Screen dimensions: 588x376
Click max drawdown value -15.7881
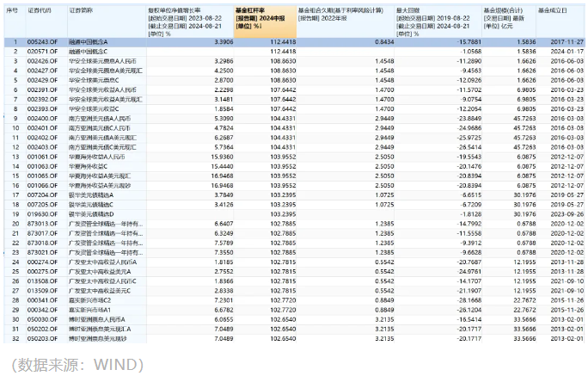[x=469, y=42]
